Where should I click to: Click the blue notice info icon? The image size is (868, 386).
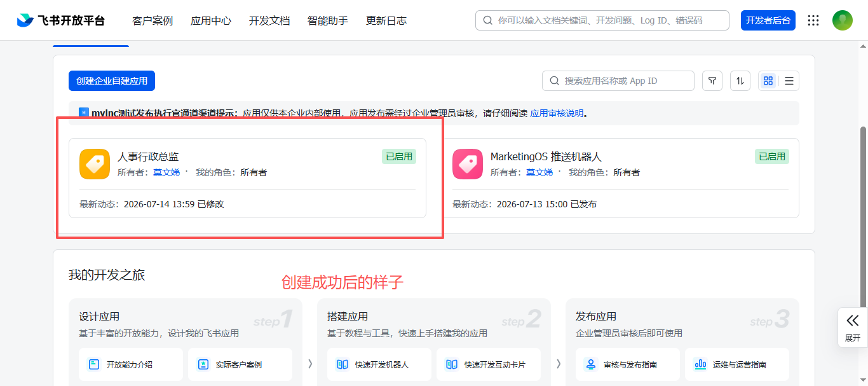(83, 113)
